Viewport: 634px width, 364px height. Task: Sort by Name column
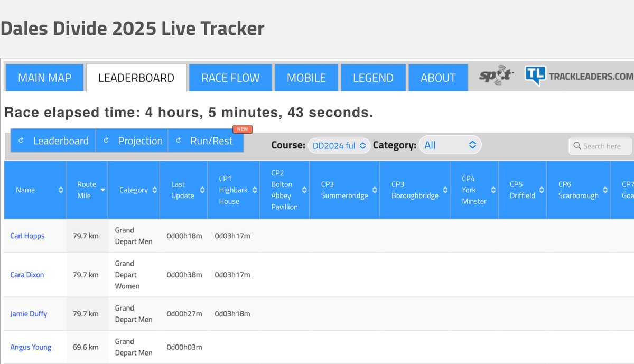pyautogui.click(x=35, y=190)
